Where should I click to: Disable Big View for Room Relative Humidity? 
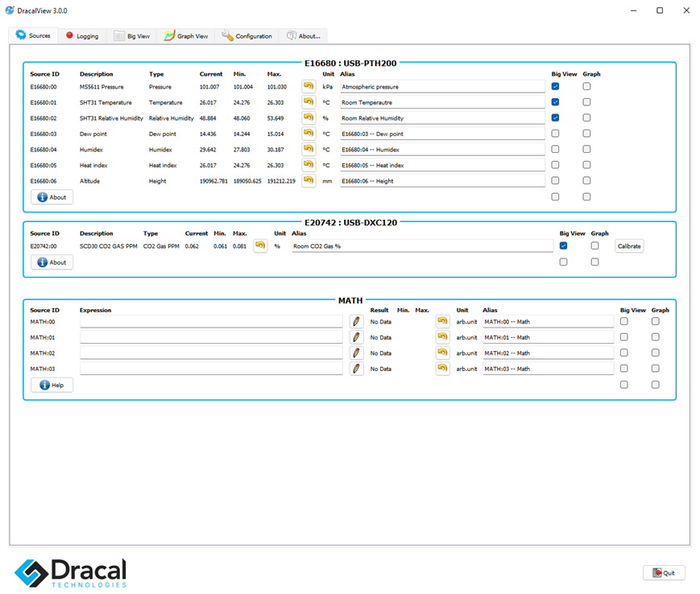pyautogui.click(x=555, y=118)
